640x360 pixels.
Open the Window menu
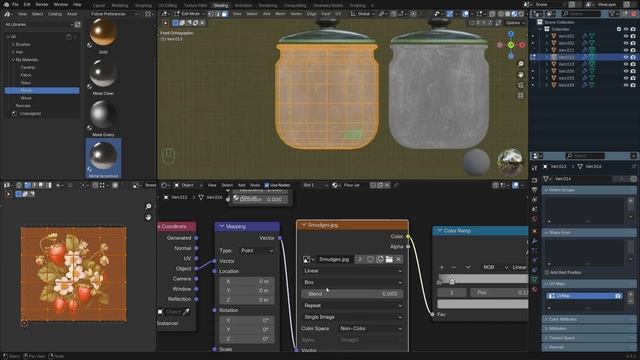coord(61,4)
